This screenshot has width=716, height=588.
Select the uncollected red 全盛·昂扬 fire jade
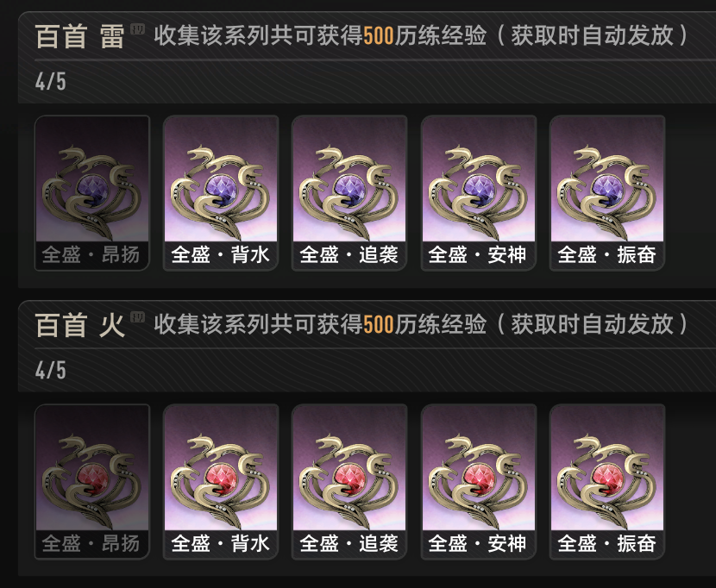(92, 482)
